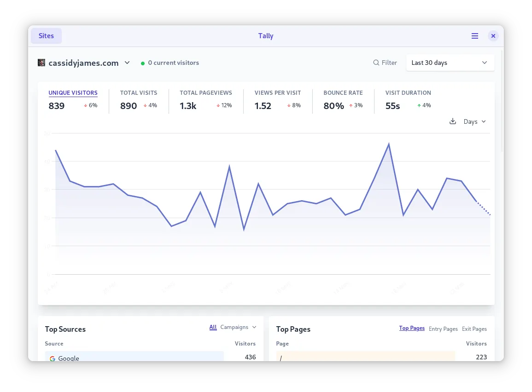
Task: Open the hamburger menu icon
Action: click(x=475, y=36)
